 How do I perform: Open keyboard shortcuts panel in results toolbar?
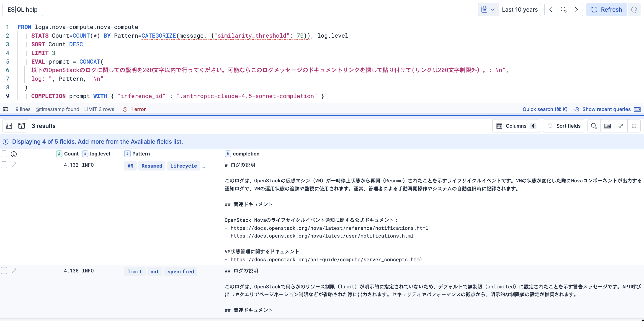[608, 126]
